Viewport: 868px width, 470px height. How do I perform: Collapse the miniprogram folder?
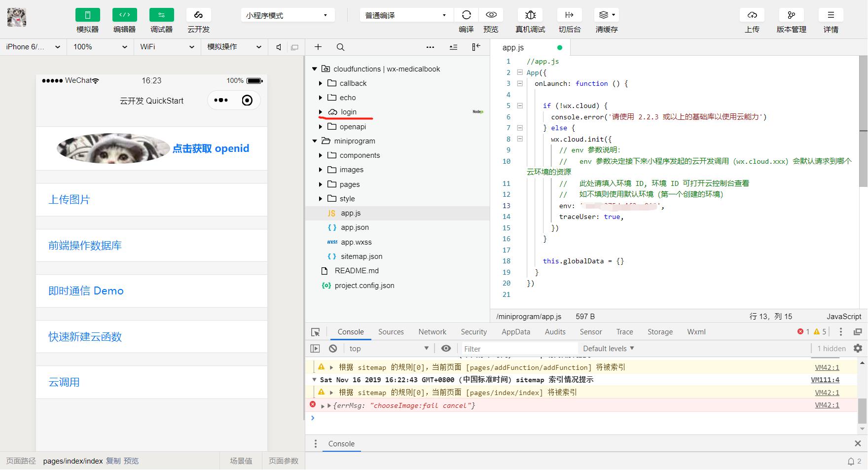[314, 141]
